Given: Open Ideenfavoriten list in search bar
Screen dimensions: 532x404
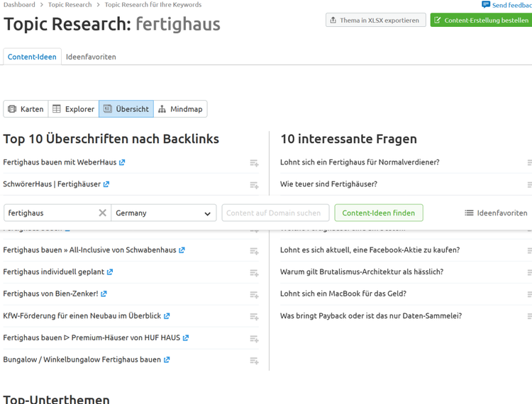Looking at the screenshot, I should [x=496, y=213].
